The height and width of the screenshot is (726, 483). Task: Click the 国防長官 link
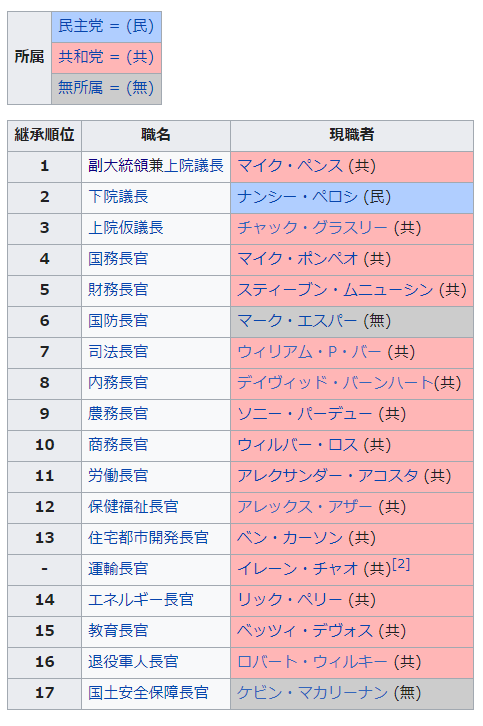119,321
